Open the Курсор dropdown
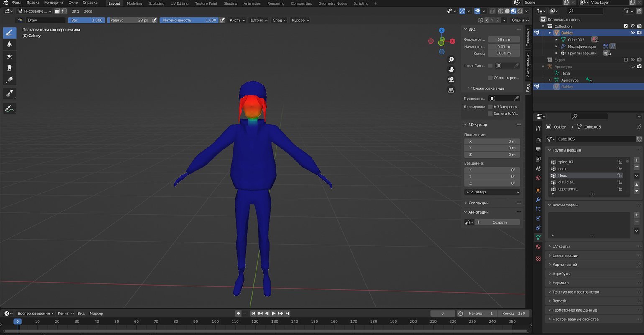Image resolution: width=644 pixels, height=335 pixels. coord(300,20)
